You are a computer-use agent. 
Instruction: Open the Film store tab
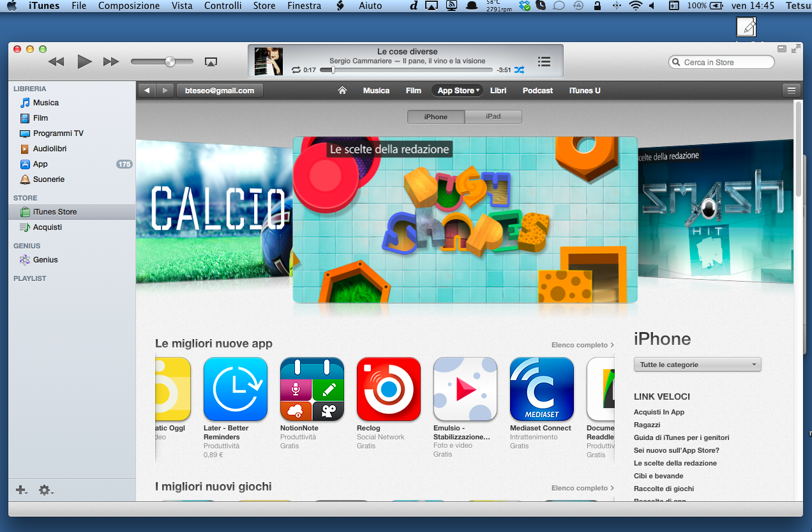coord(414,91)
